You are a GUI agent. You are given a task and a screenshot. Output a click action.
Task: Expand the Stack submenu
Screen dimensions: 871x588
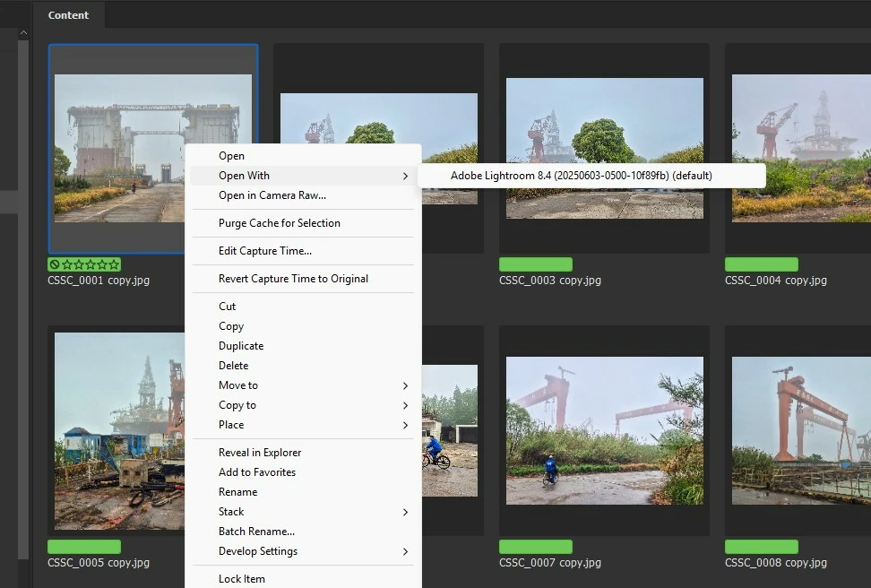(x=303, y=512)
